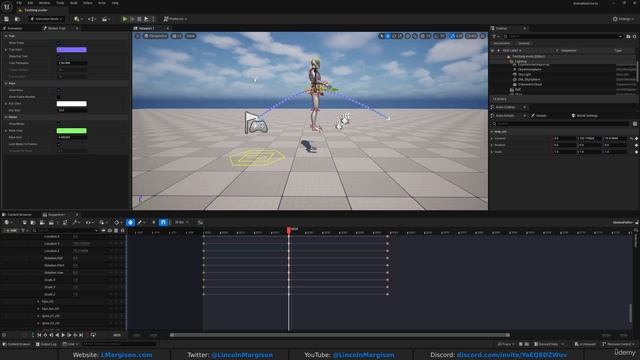Expand the Mark Color property arrow

pyautogui.click(x=6, y=131)
